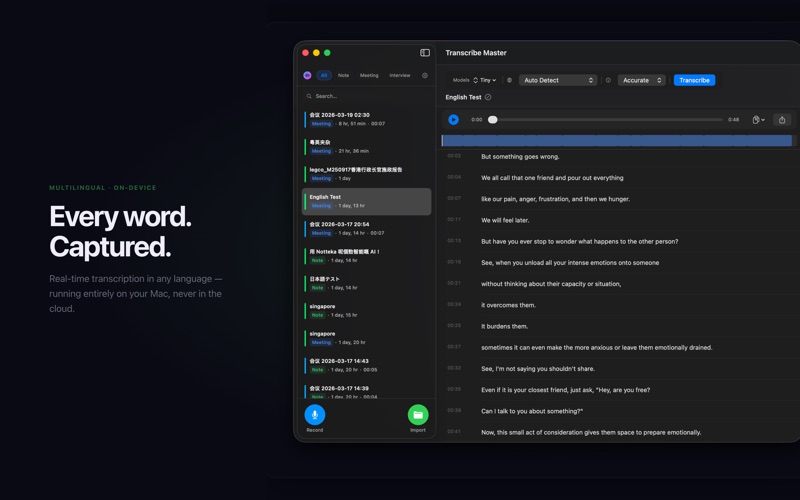Toggle the sidebar panel icon

coord(425,53)
